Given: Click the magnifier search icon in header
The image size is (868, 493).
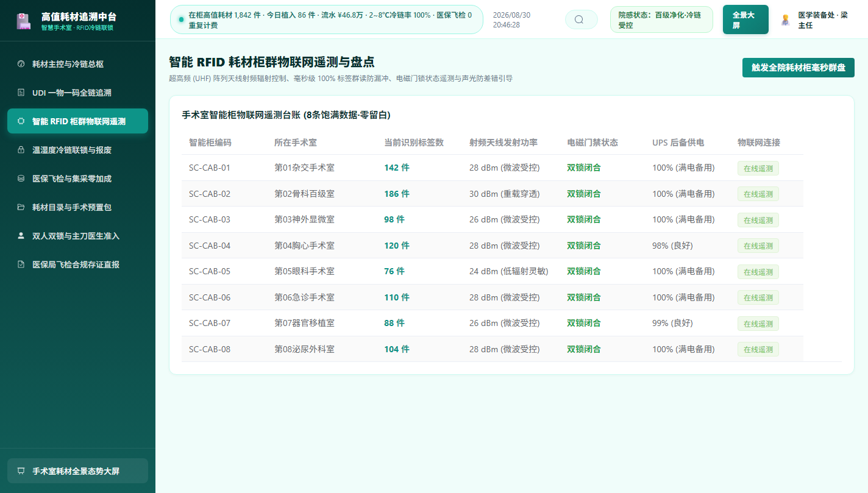Looking at the screenshot, I should point(579,20).
